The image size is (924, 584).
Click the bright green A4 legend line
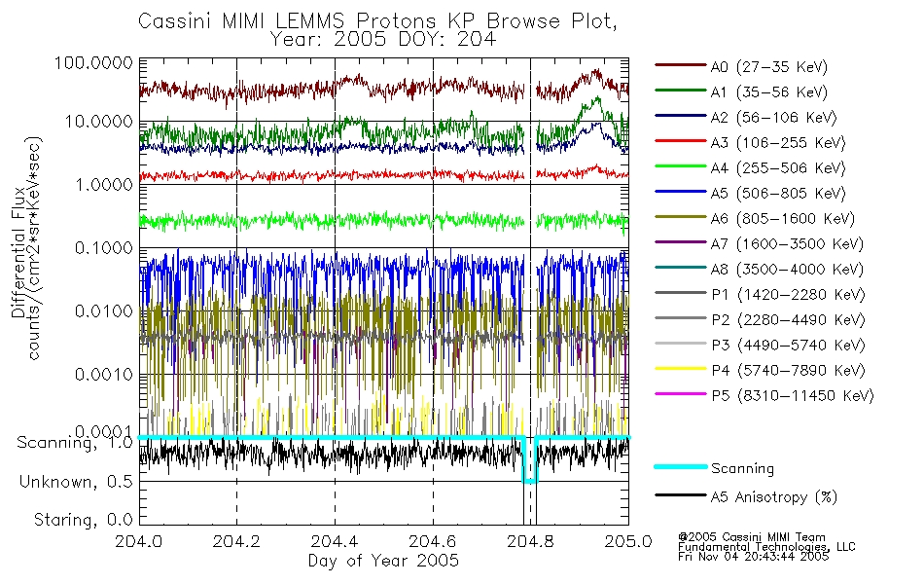(680, 166)
